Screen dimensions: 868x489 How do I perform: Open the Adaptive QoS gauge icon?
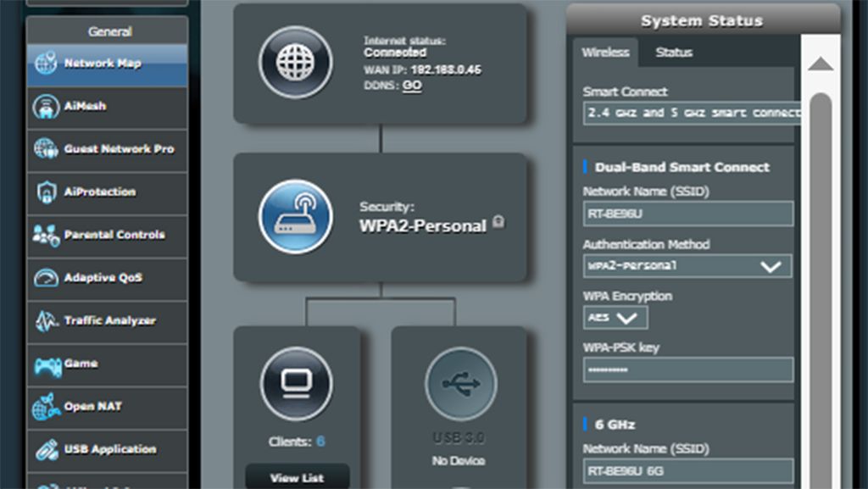47,278
